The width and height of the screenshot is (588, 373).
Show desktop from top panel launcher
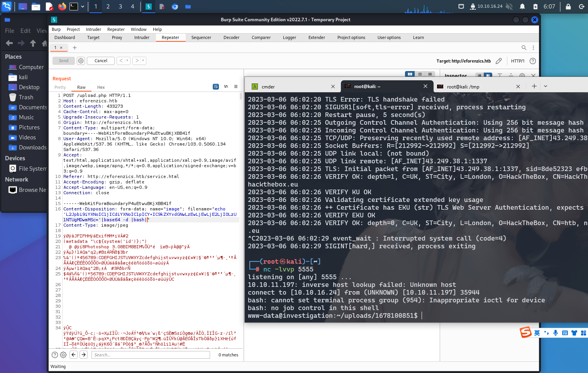[x=23, y=7]
